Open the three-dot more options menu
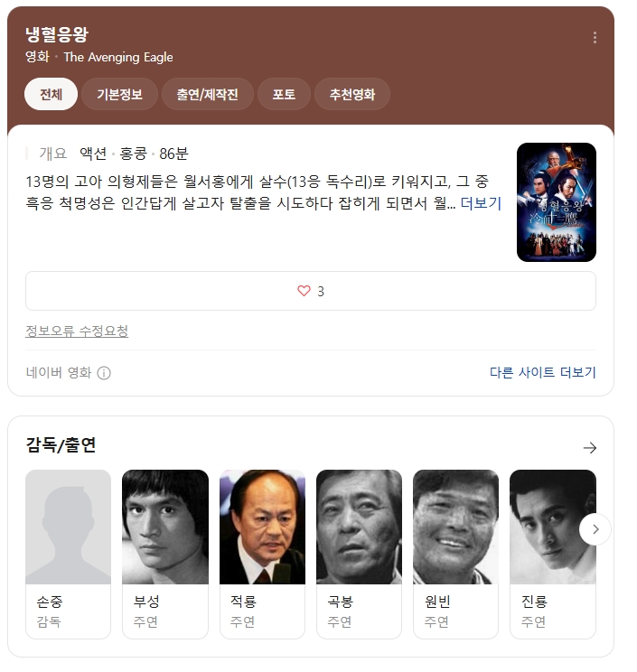Viewport: 637px width, 672px height. [595, 38]
